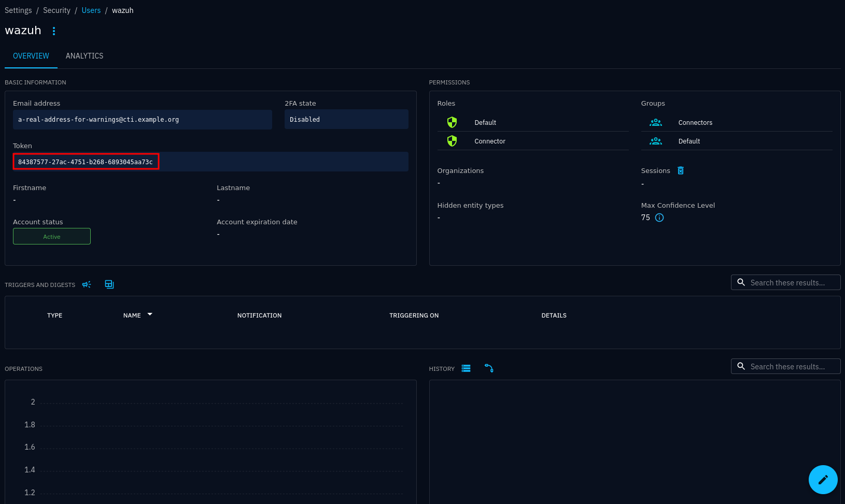Sort triggers by Name column arrow
845x504 pixels.
tap(150, 314)
